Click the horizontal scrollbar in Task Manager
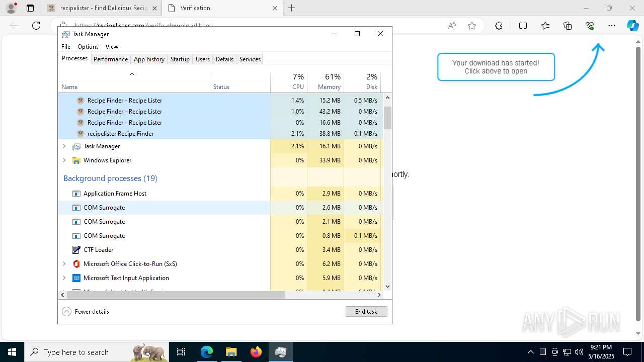 point(176,295)
